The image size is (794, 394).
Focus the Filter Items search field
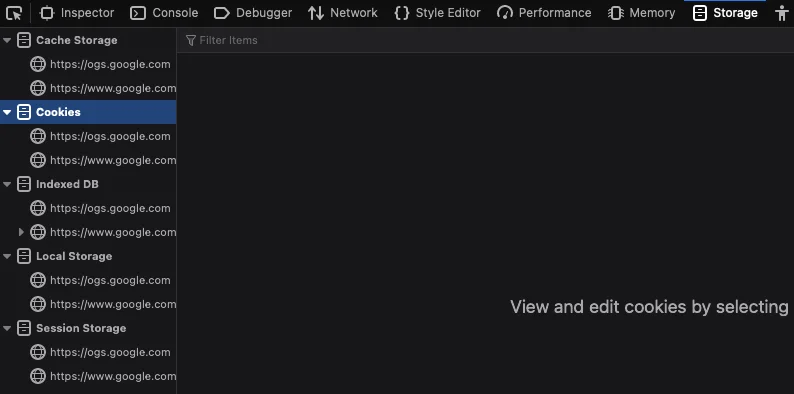coord(485,40)
